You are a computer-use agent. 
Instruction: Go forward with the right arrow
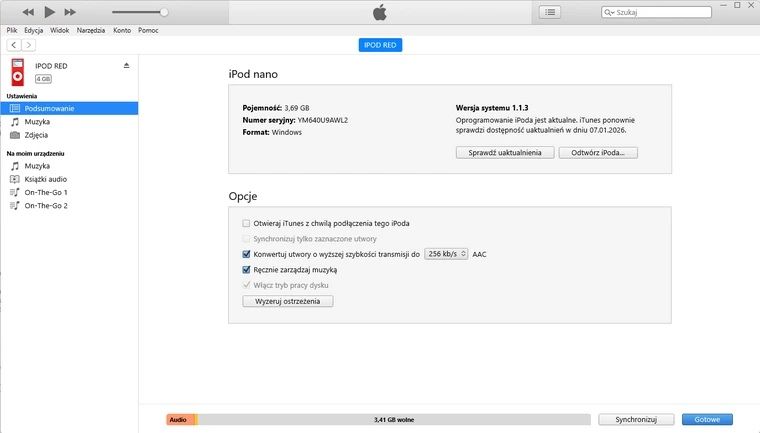(29, 45)
